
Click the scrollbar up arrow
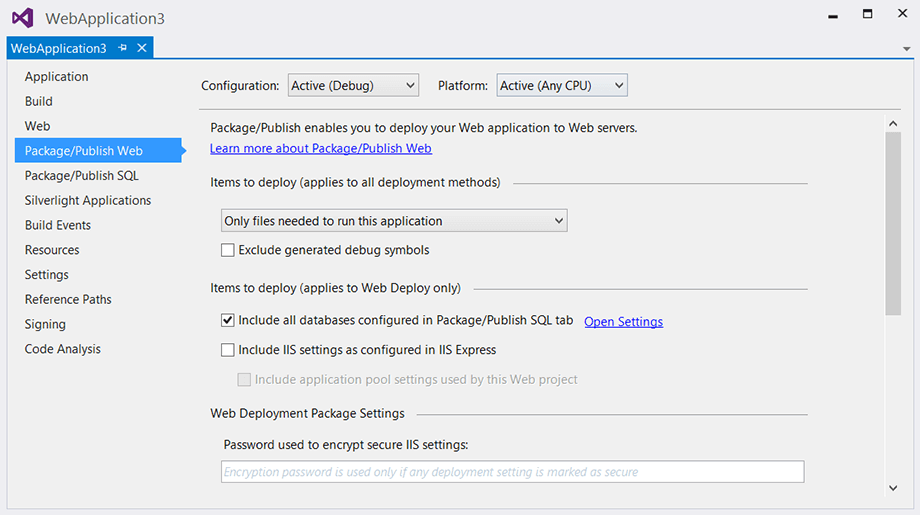pyautogui.click(x=893, y=123)
